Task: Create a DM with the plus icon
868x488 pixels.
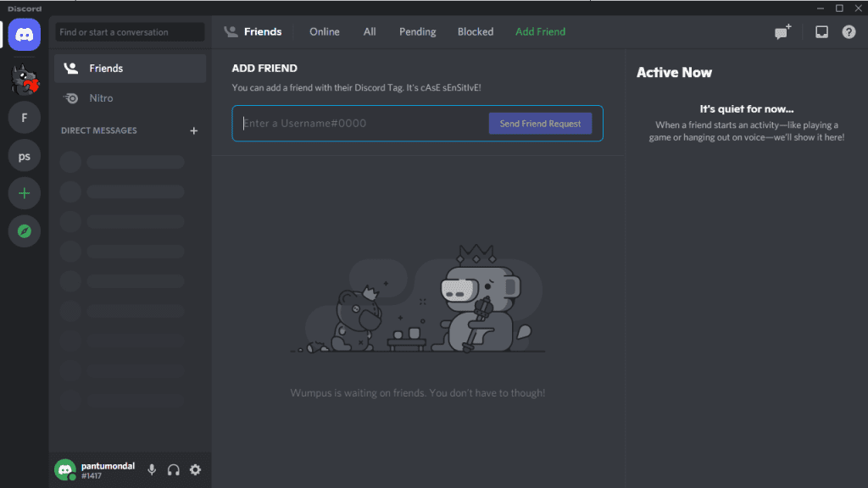Action: 194,130
